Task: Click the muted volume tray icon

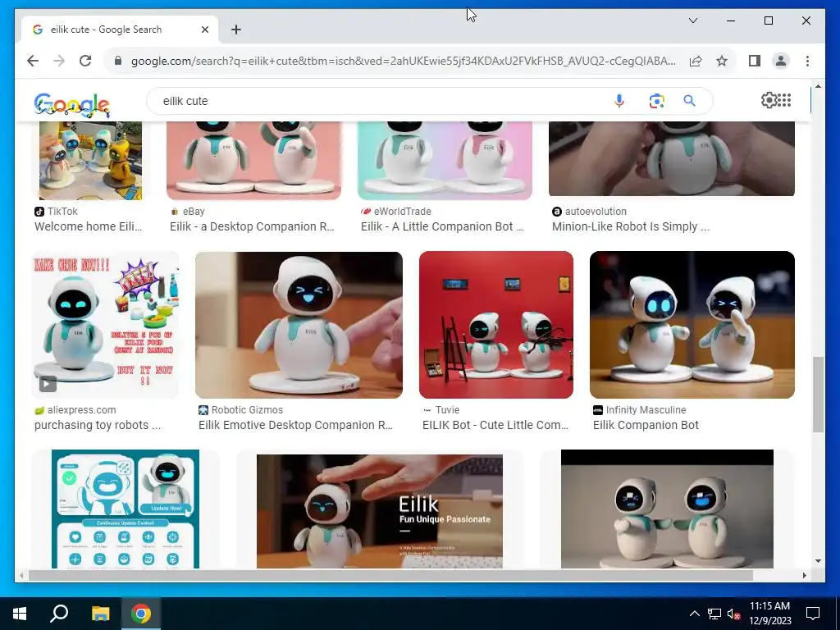Action: click(734, 614)
